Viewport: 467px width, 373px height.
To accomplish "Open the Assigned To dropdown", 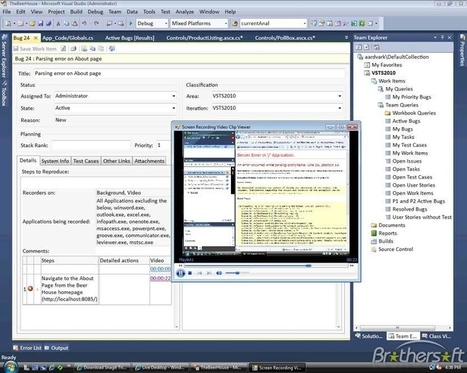I will tap(173, 96).
